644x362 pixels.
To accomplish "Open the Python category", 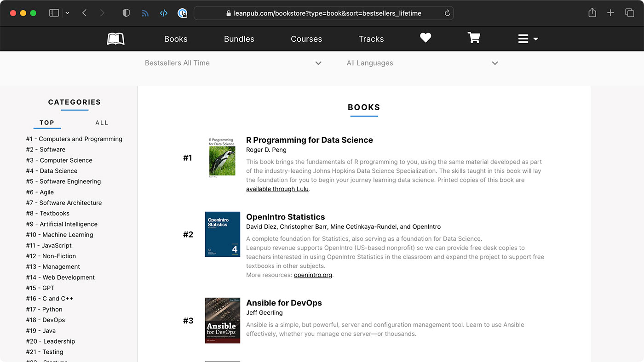I will coord(44,309).
